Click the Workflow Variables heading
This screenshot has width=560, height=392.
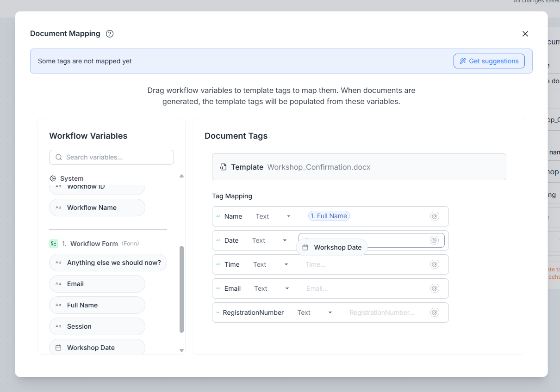pyautogui.click(x=88, y=136)
